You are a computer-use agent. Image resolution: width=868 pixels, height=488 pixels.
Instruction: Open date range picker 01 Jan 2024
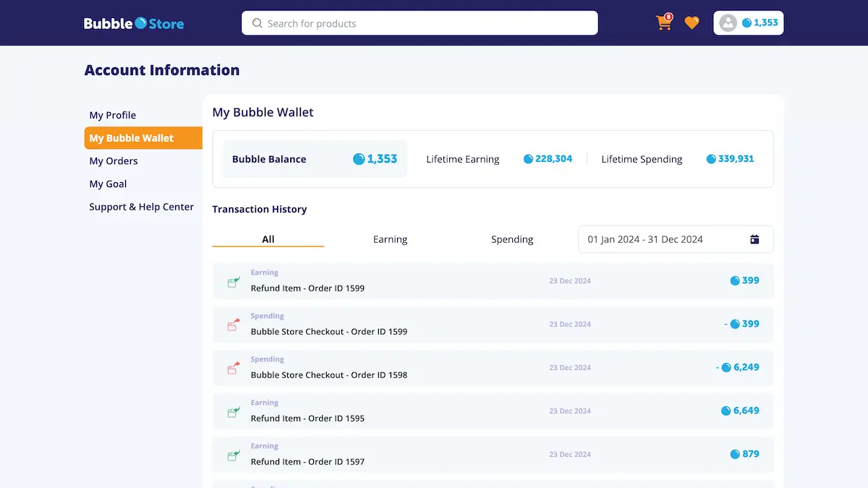coord(645,239)
